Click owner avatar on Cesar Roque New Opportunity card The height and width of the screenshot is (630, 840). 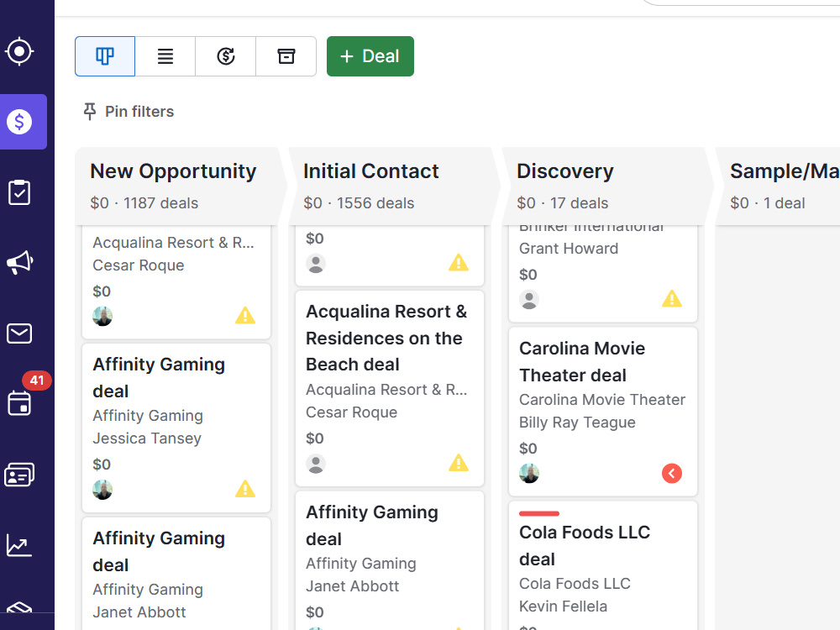click(x=102, y=316)
